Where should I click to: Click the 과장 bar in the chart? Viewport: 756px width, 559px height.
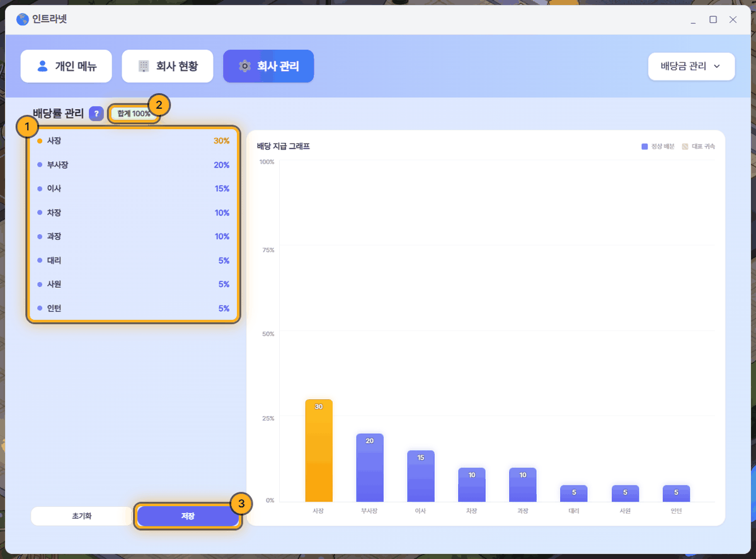click(x=523, y=485)
